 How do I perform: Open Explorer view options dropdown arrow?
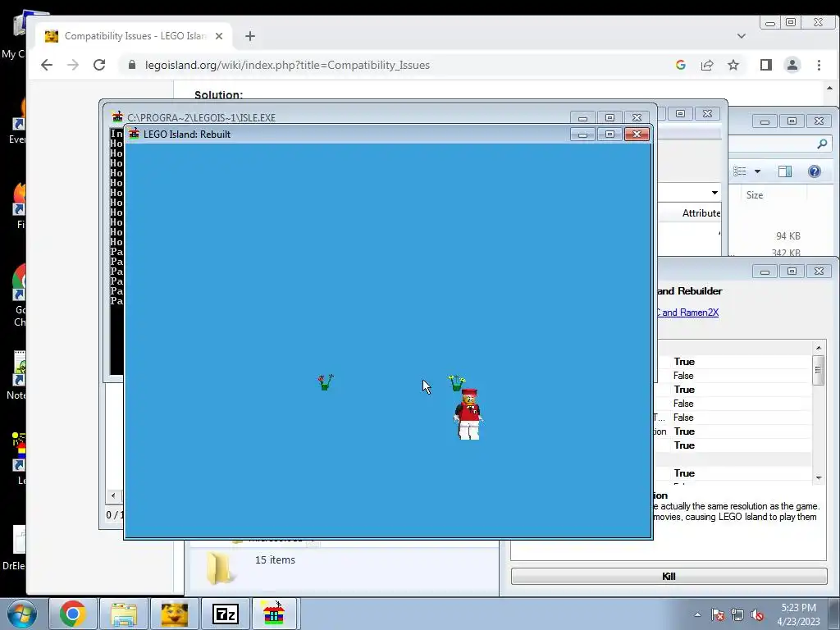(757, 171)
